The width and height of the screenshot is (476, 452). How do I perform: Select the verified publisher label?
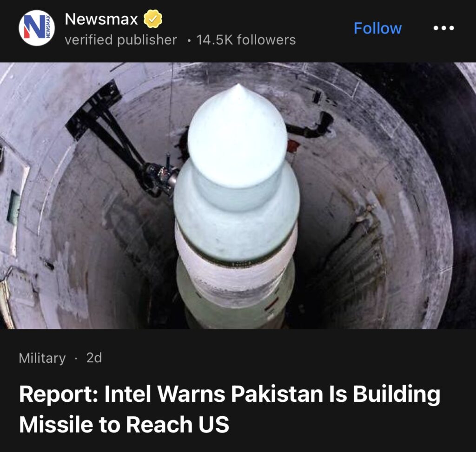pyautogui.click(x=121, y=40)
